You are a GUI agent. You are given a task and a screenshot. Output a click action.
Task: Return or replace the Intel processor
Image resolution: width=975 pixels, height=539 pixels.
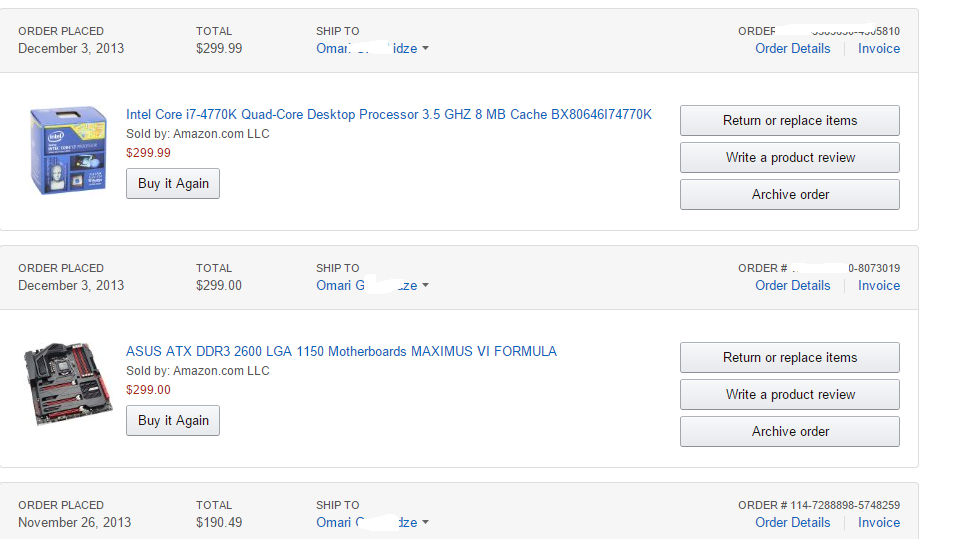point(789,121)
